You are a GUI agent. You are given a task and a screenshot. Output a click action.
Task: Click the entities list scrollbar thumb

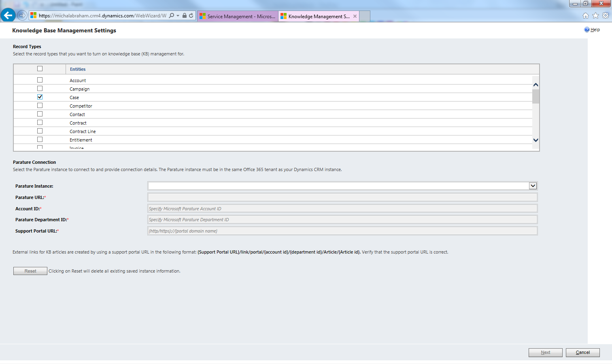(535, 96)
